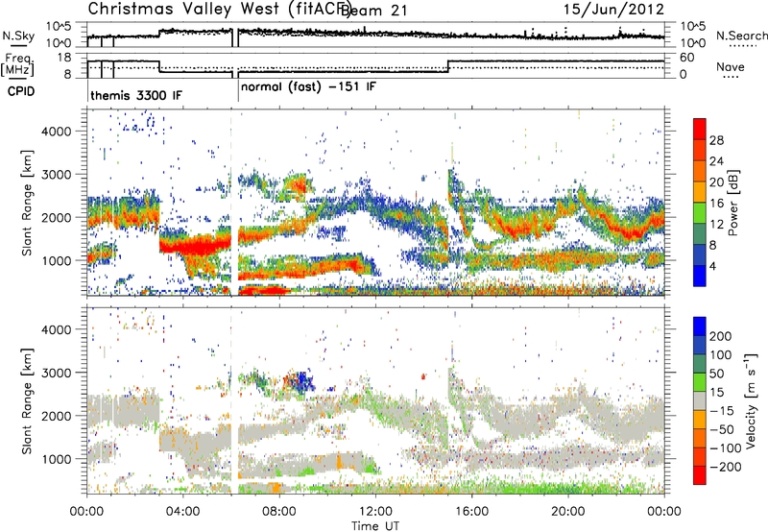The height and width of the screenshot is (532, 768).
Task: Click the -100 label on Velocity colorbar
Action: (725, 447)
